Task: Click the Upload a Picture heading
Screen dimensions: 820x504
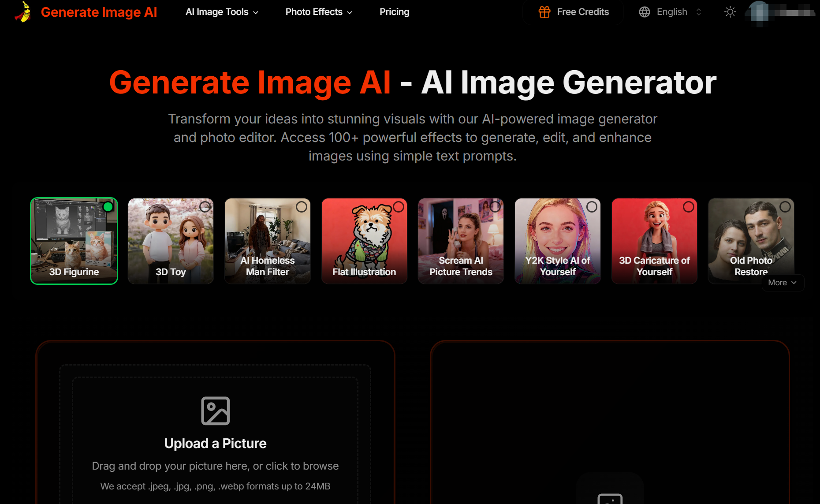Action: [x=216, y=443]
